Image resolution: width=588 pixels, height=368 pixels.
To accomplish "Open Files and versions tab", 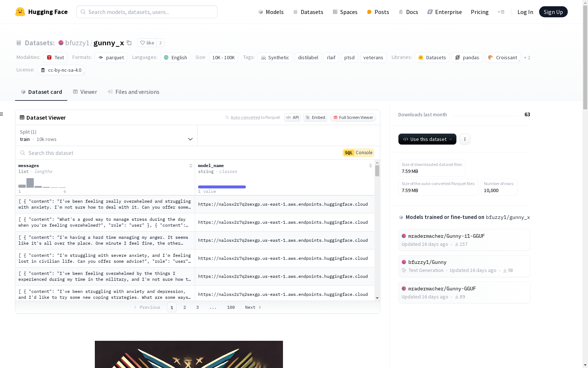I will (x=133, y=92).
